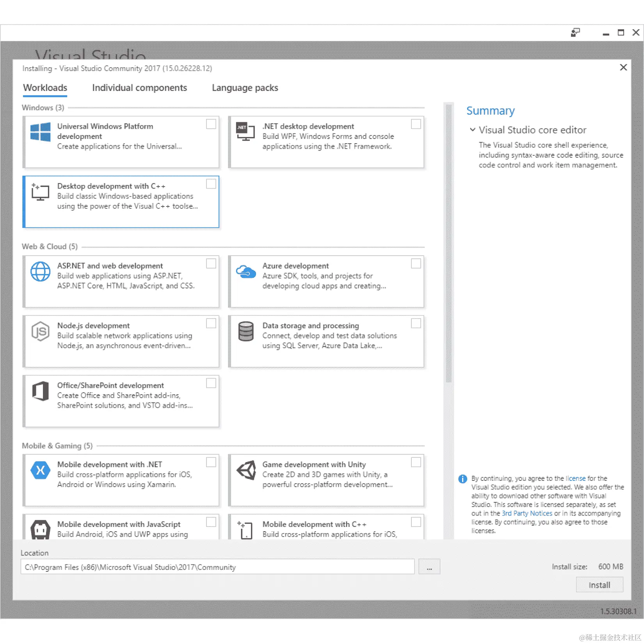Click the Mobile development with JavaScript Cordova icon

point(41,530)
